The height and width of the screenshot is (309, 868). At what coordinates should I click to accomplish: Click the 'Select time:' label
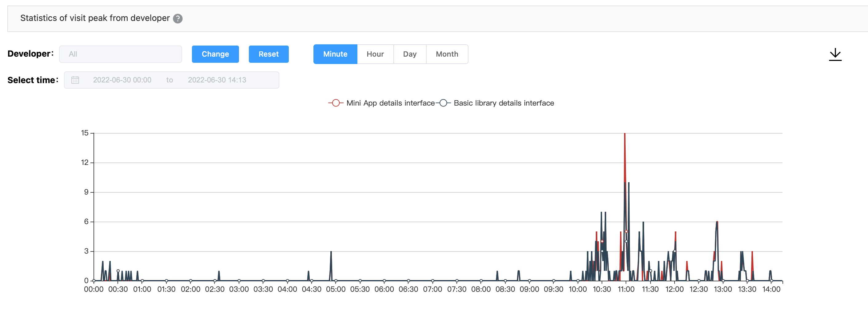click(33, 80)
